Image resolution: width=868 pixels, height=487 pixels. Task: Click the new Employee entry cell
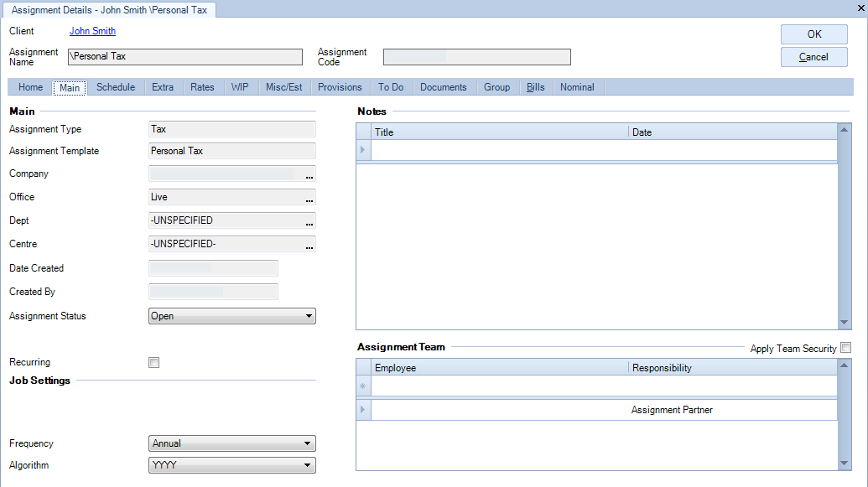coord(500,386)
